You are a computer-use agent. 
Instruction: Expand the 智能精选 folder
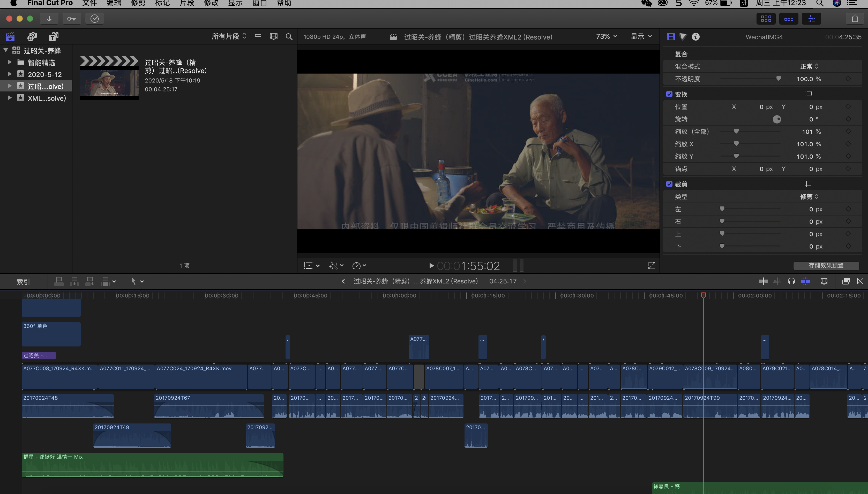[10, 63]
